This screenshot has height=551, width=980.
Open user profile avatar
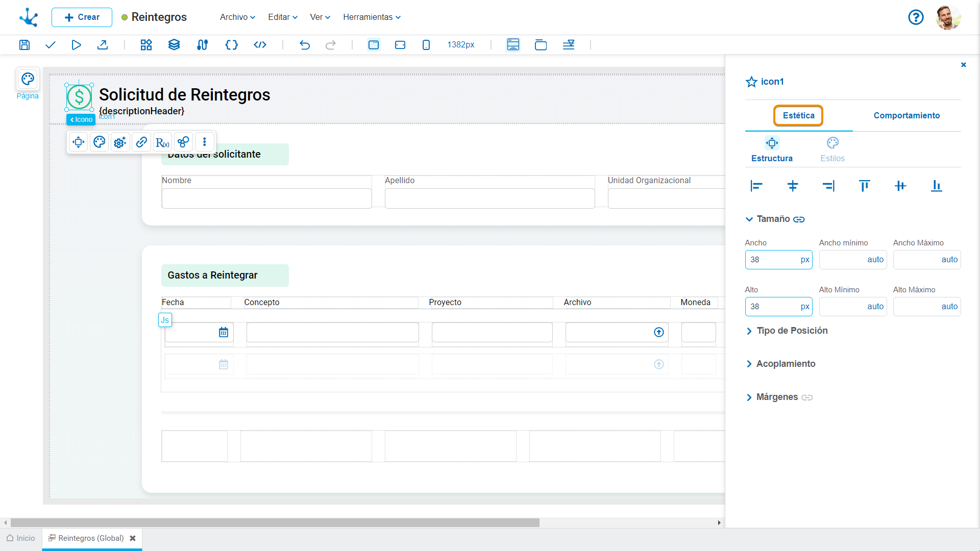(x=948, y=17)
